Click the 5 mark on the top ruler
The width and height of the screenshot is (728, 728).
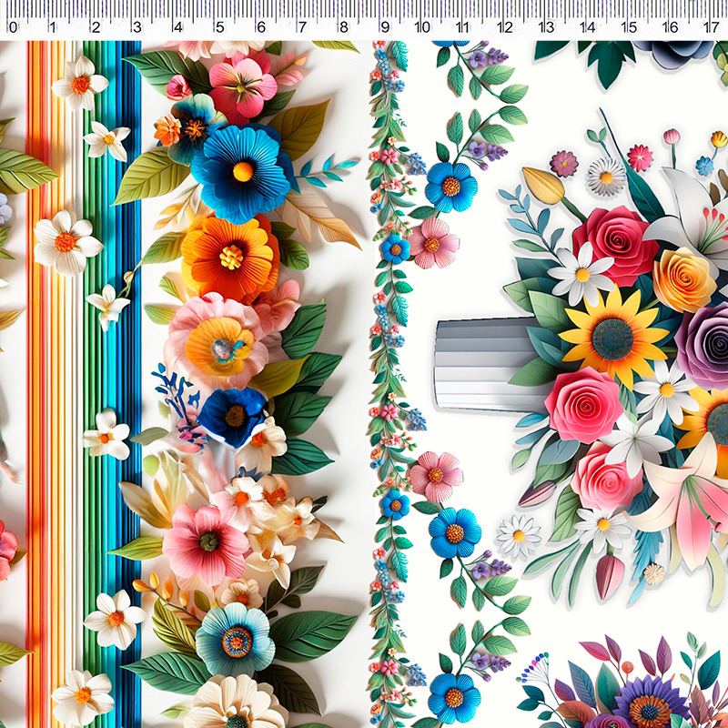(x=219, y=27)
